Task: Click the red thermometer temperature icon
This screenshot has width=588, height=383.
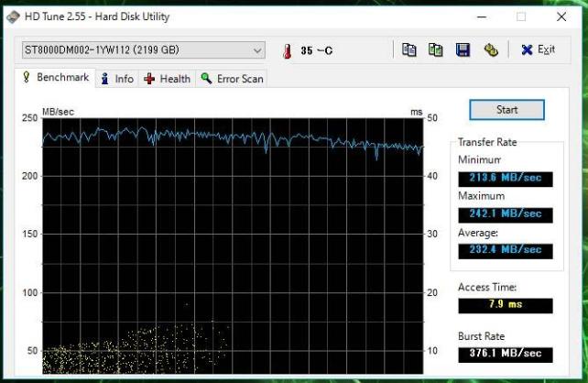Action: [288, 50]
